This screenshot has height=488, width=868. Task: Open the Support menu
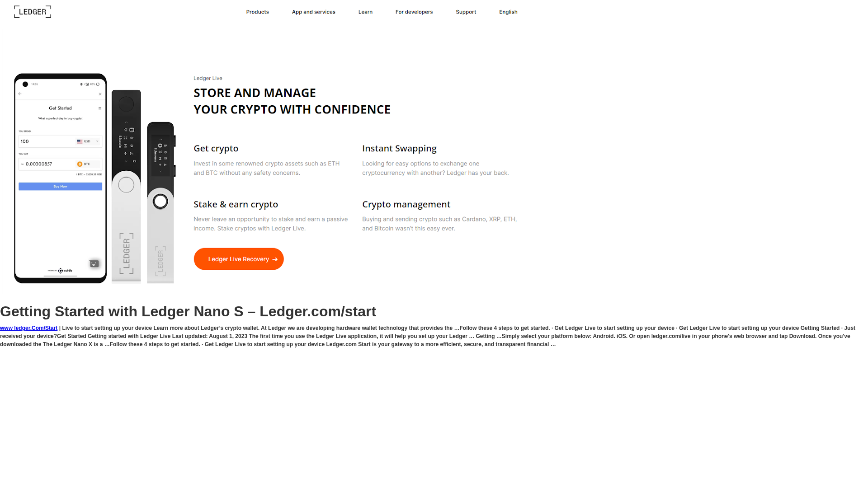point(466,12)
